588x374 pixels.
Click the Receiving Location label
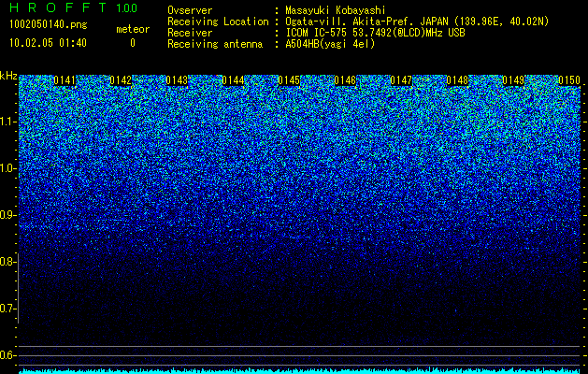click(x=218, y=22)
